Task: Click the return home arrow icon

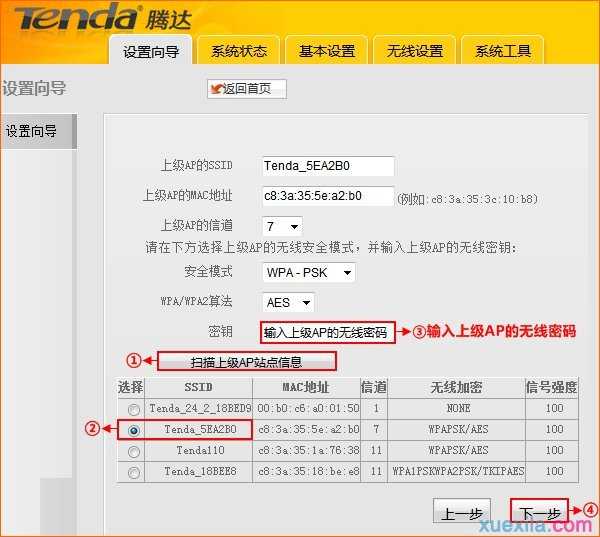Action: [216, 89]
